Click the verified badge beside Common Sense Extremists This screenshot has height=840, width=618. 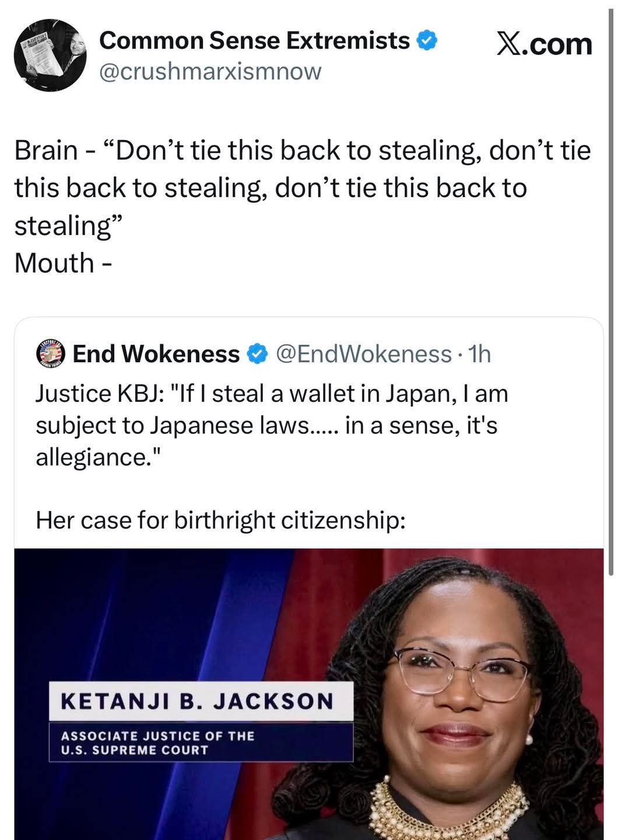tap(427, 40)
